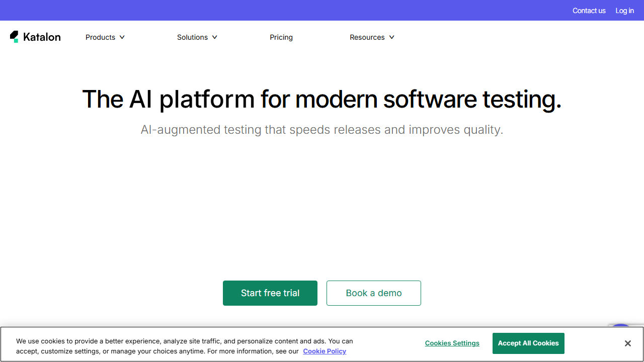Expand the Products dropdown chevron
The image size is (644, 362).
122,37
